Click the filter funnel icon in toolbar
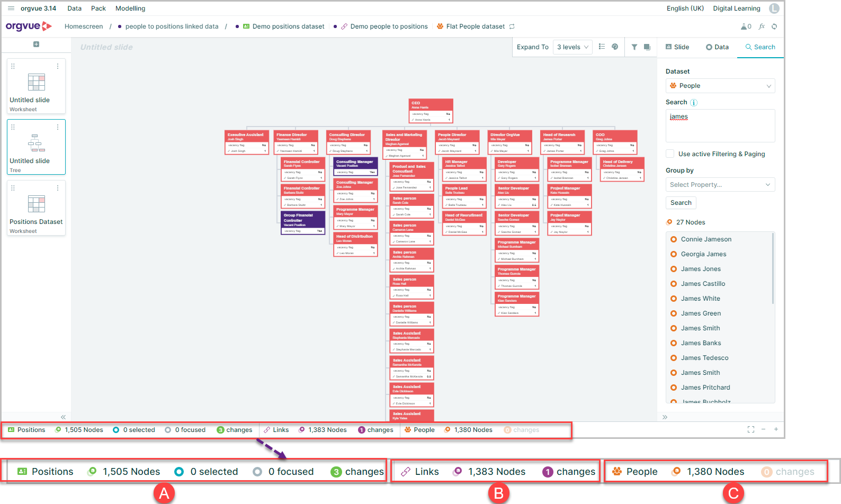841x504 pixels. click(634, 47)
